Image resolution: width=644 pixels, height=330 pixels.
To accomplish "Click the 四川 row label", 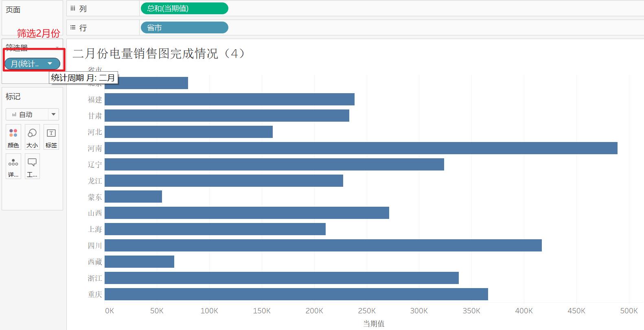I will [95, 245].
